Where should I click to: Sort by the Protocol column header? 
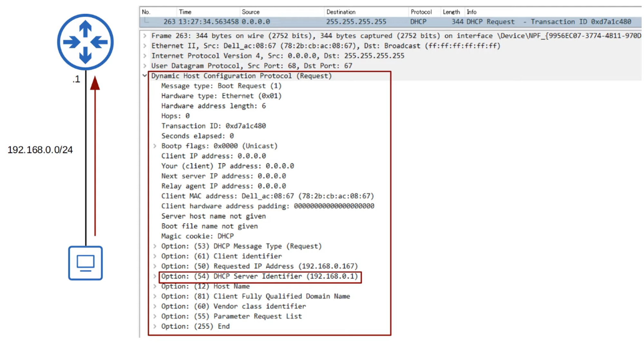pos(421,12)
